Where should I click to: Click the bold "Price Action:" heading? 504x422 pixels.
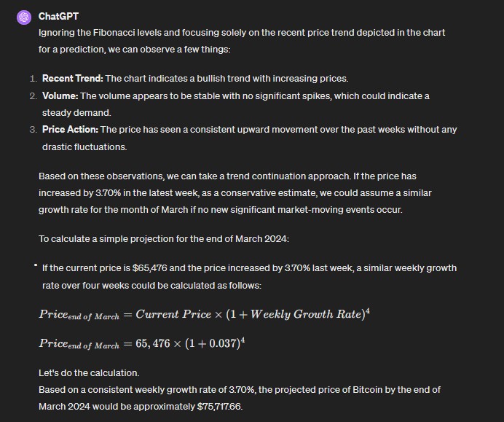(x=70, y=130)
